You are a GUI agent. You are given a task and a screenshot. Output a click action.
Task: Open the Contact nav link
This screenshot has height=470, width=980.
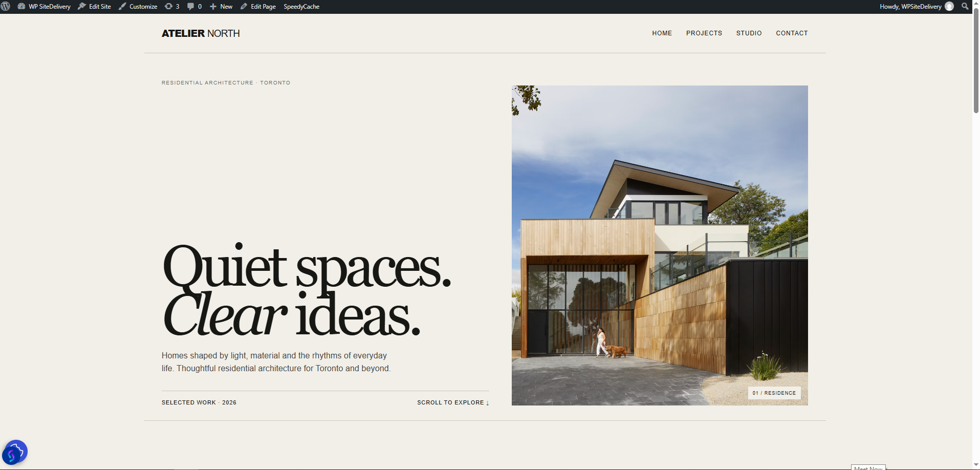click(x=792, y=33)
